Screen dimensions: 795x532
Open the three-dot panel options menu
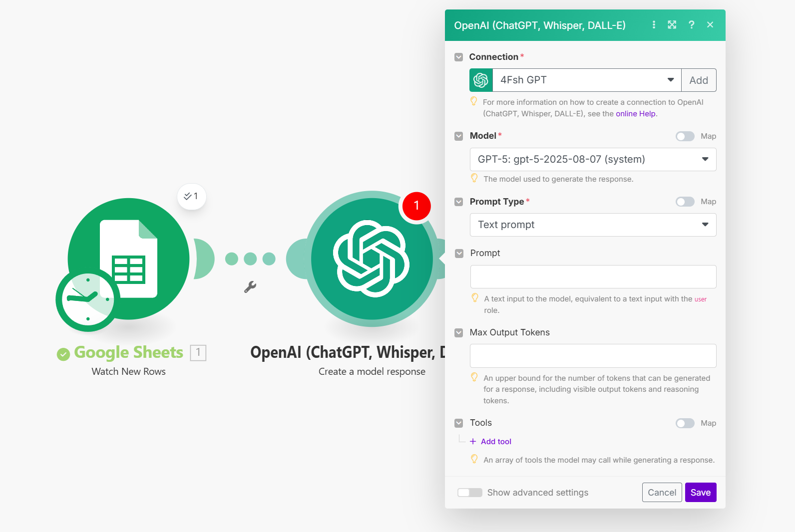coord(654,24)
